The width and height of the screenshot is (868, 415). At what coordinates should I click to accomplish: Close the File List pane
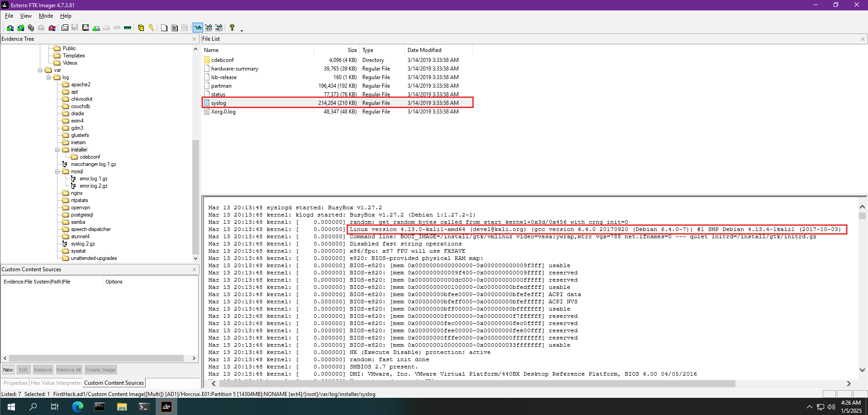pos(863,39)
